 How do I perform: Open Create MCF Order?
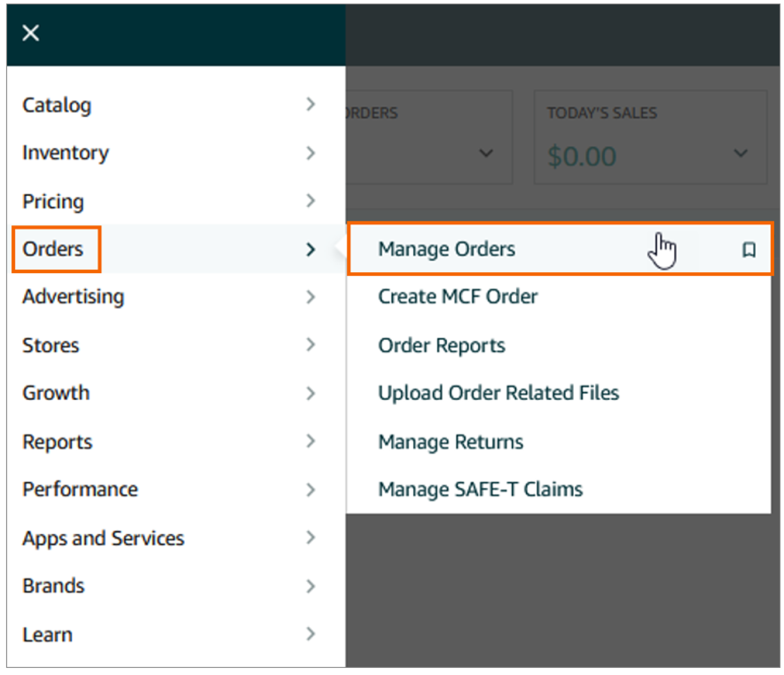tap(457, 296)
